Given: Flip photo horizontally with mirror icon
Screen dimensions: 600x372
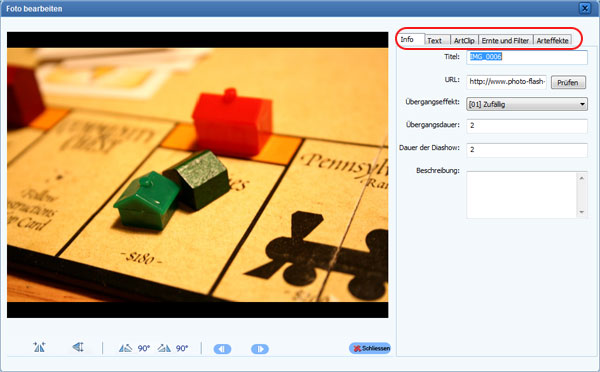Looking at the screenshot, I should [x=39, y=347].
